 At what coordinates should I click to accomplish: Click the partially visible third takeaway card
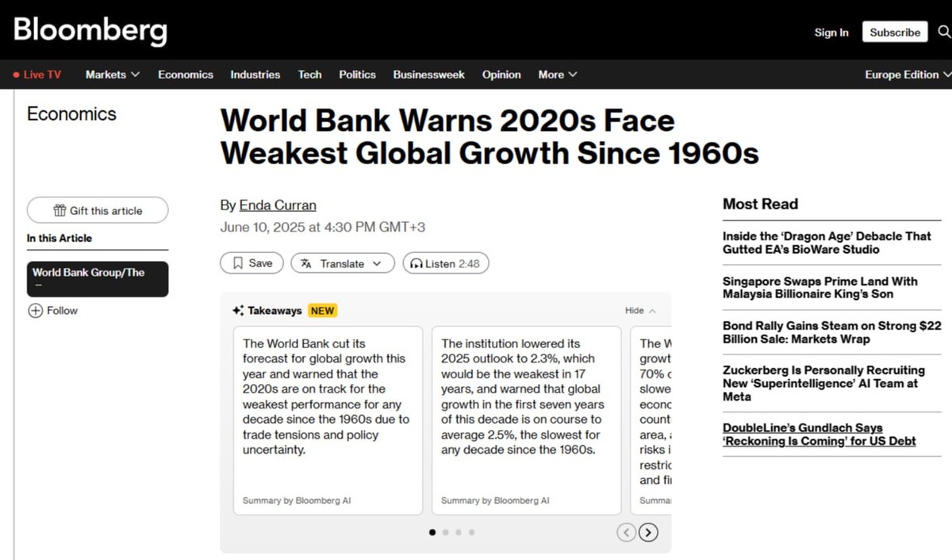[x=651, y=420]
